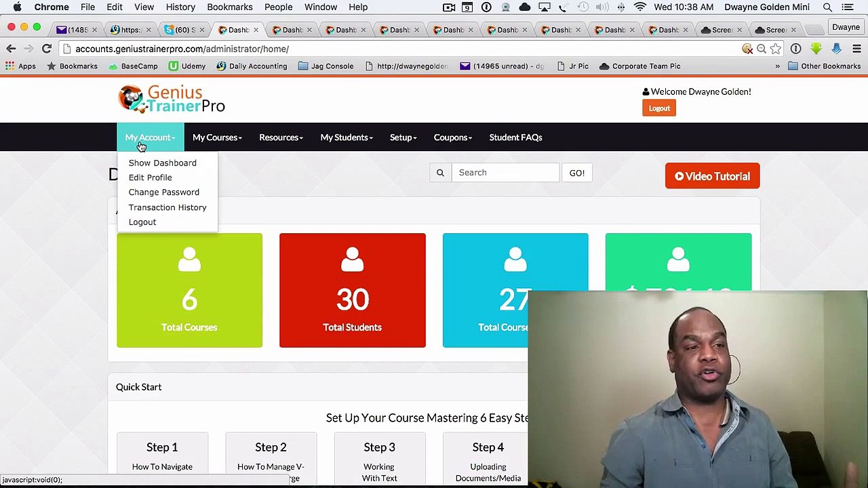Open macOS Spotlight search icon

[827, 7]
